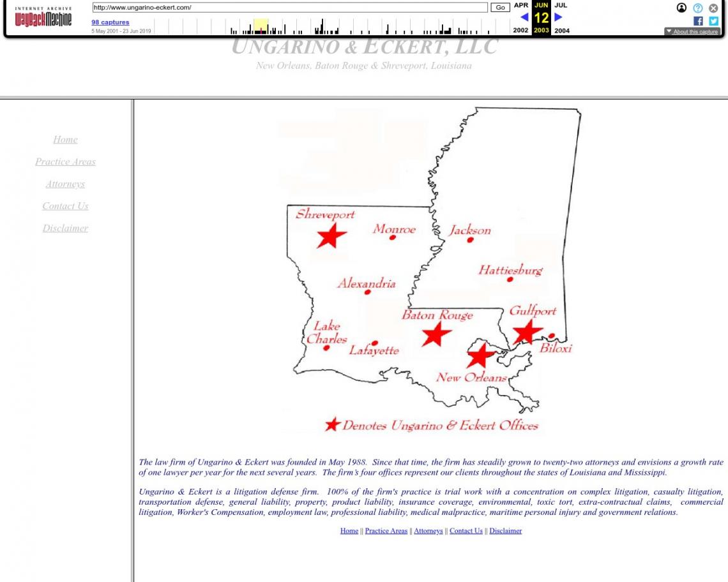Image resolution: width=728 pixels, height=582 pixels.
Task: Select JUL in the capture month navigator
Action: pyautogui.click(x=561, y=5)
